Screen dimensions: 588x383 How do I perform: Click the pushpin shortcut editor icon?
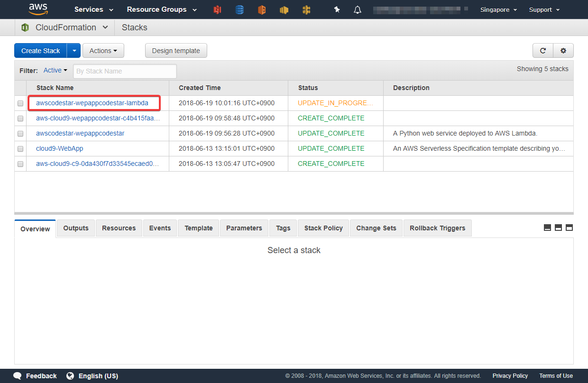pyautogui.click(x=337, y=9)
